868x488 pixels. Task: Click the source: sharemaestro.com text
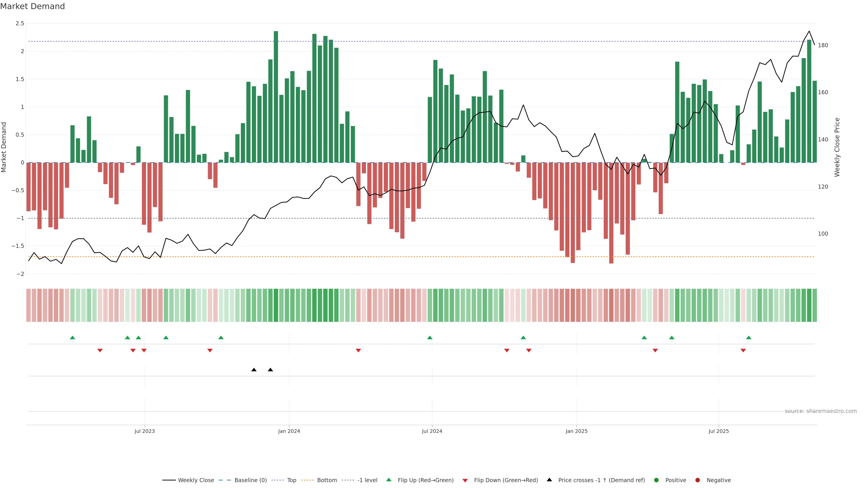click(821, 411)
